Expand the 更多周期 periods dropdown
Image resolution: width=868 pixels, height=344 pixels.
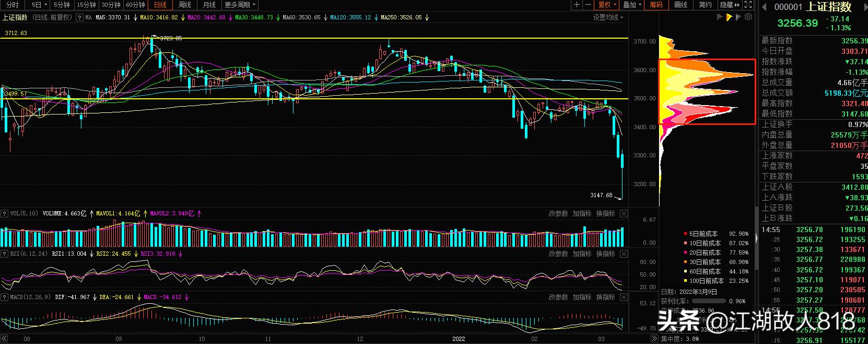point(240,5)
